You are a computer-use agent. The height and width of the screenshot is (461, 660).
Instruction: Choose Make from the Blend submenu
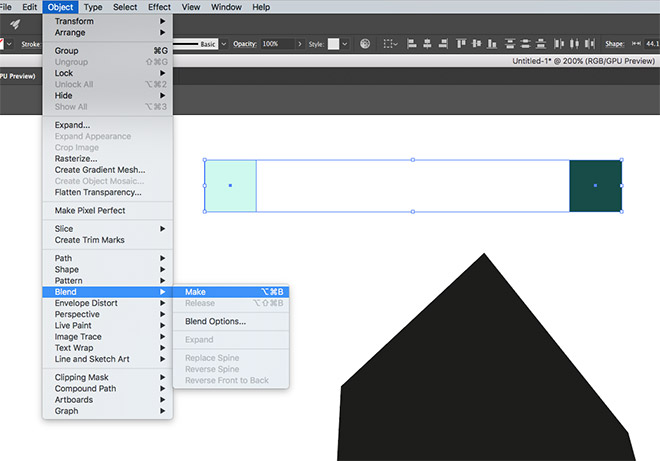pyautogui.click(x=196, y=292)
